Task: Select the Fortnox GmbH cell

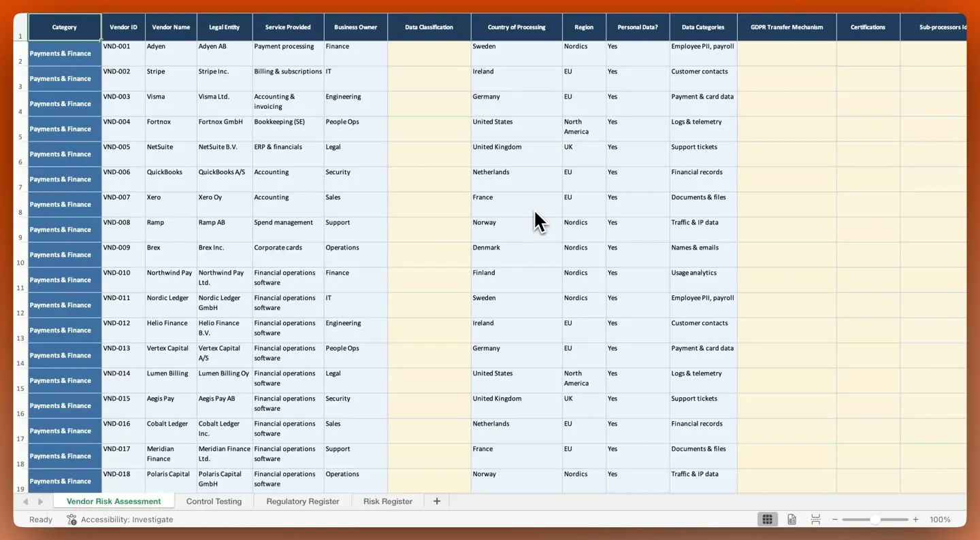Action: pyautogui.click(x=225, y=129)
